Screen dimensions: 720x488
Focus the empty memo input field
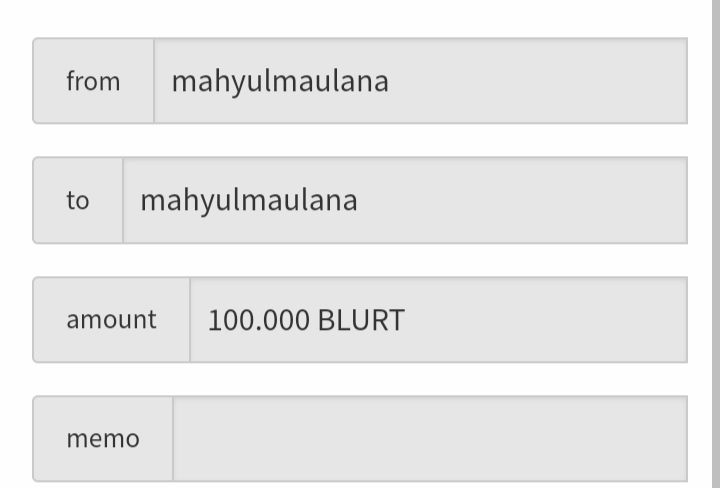430,439
